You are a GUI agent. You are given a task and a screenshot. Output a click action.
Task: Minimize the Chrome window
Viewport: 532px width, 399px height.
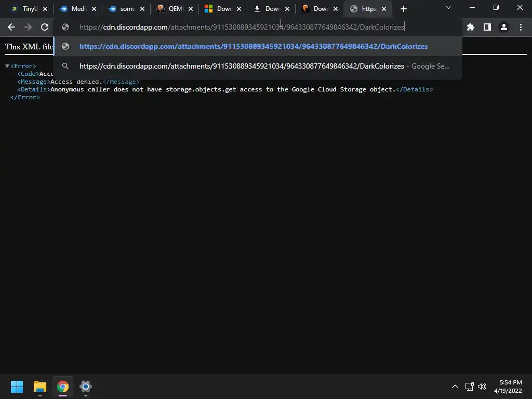472,7
